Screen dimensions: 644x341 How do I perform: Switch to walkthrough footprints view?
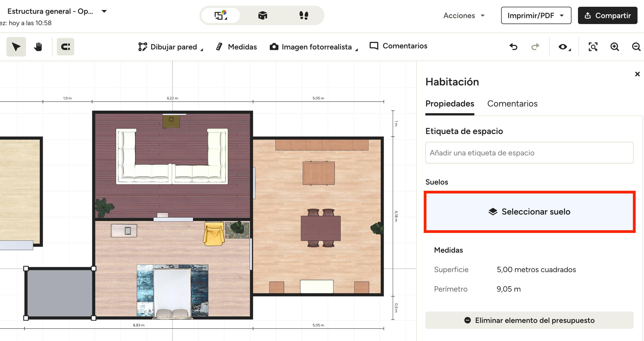[x=304, y=15]
